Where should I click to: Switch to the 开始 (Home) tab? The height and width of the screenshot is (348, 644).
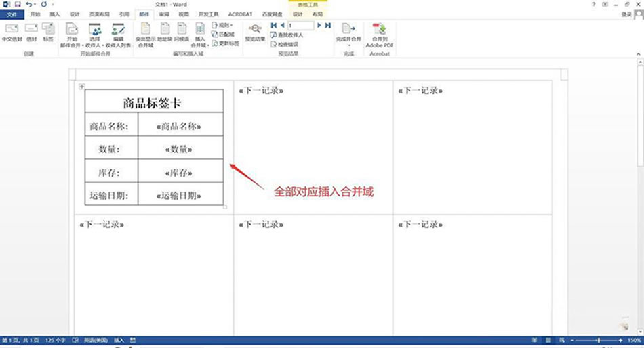35,14
